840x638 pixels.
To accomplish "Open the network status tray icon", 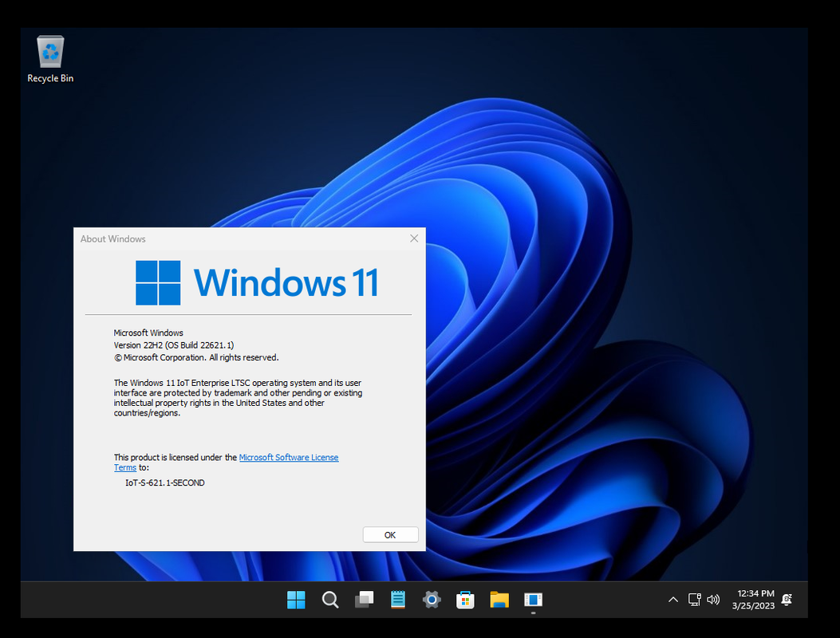I will pyautogui.click(x=694, y=600).
